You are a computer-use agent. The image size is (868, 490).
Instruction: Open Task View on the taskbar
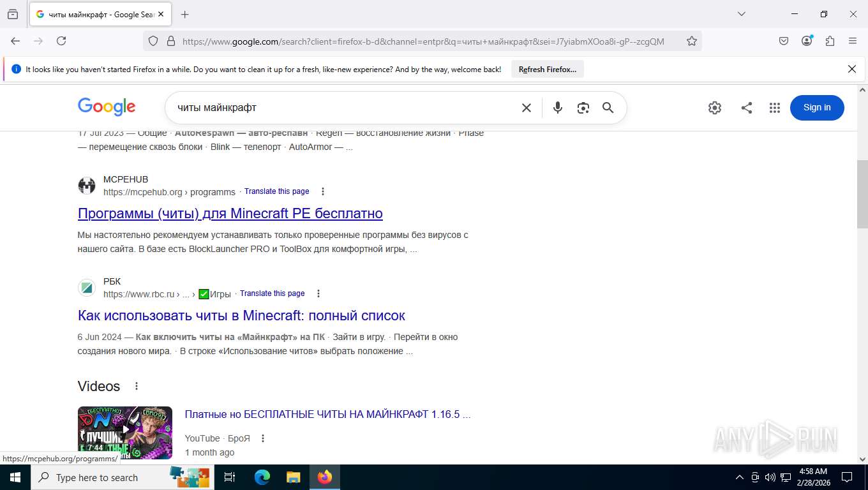[230, 477]
